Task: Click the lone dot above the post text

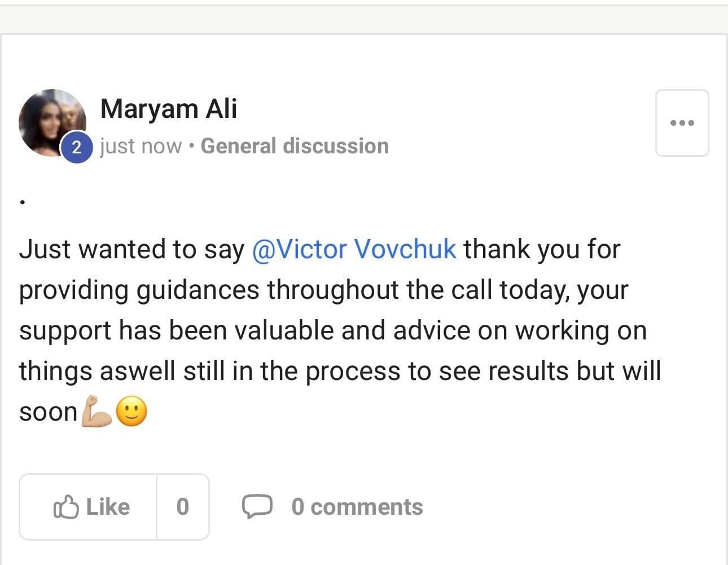Action: [x=22, y=202]
